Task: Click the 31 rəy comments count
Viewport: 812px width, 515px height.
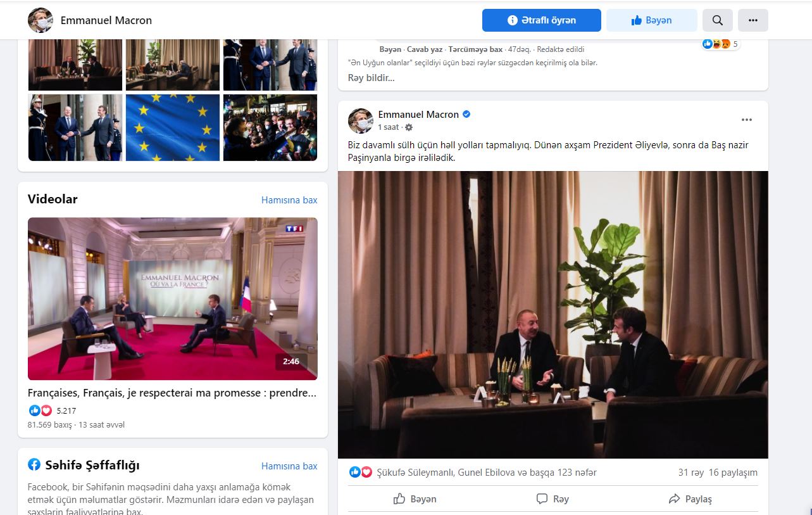Action: pos(691,473)
